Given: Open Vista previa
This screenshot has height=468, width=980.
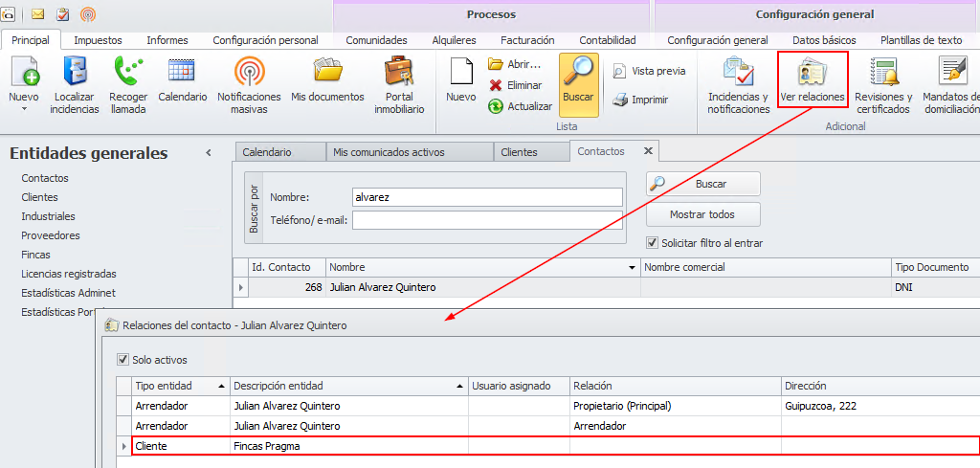Looking at the screenshot, I should tap(649, 71).
